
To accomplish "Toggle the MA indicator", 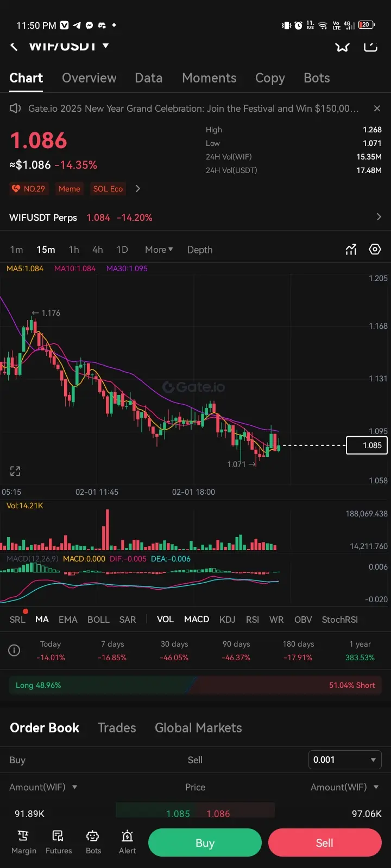I will pyautogui.click(x=42, y=620).
